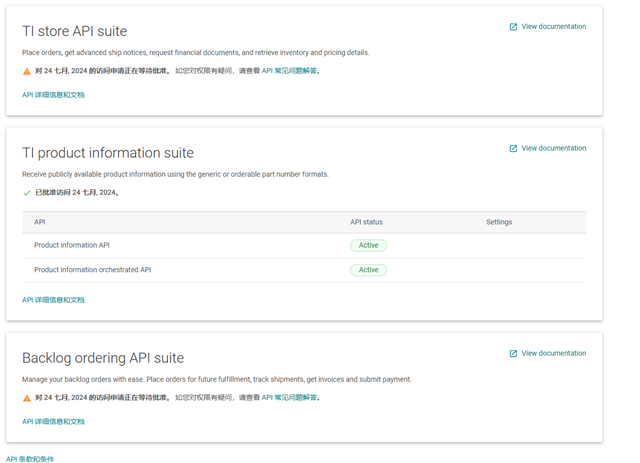Open API 详细信息和文档 under Backlog ordering suite
This screenshot has width=640, height=463.
click(x=53, y=422)
